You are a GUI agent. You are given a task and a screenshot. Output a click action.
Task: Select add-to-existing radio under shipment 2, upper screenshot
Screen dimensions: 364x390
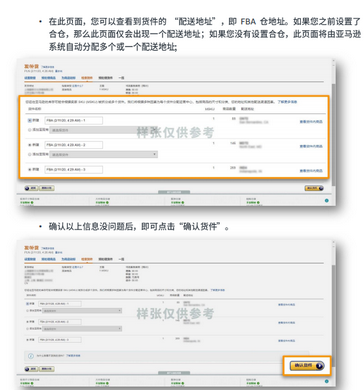[x=30, y=154]
